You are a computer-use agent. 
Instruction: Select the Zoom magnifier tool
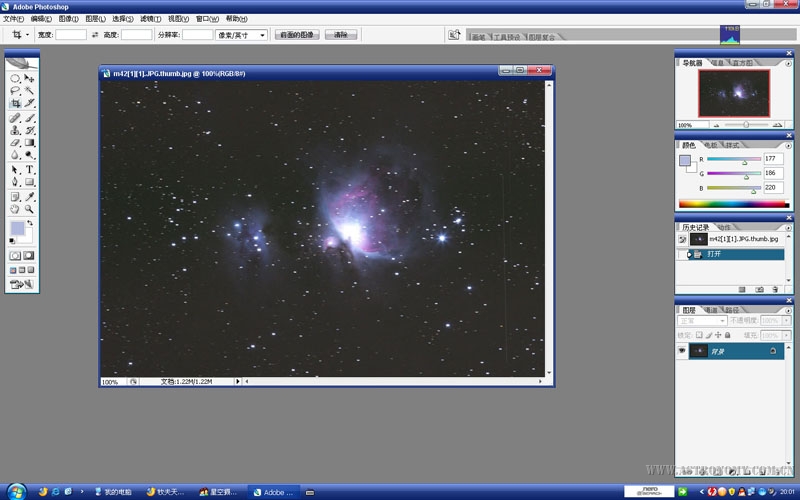click(29, 209)
